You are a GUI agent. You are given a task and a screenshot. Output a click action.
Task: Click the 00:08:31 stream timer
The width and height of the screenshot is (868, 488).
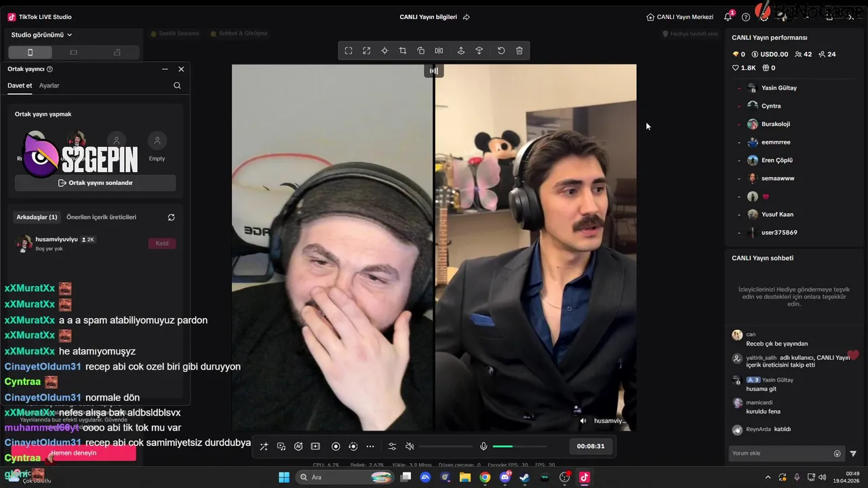point(591,446)
